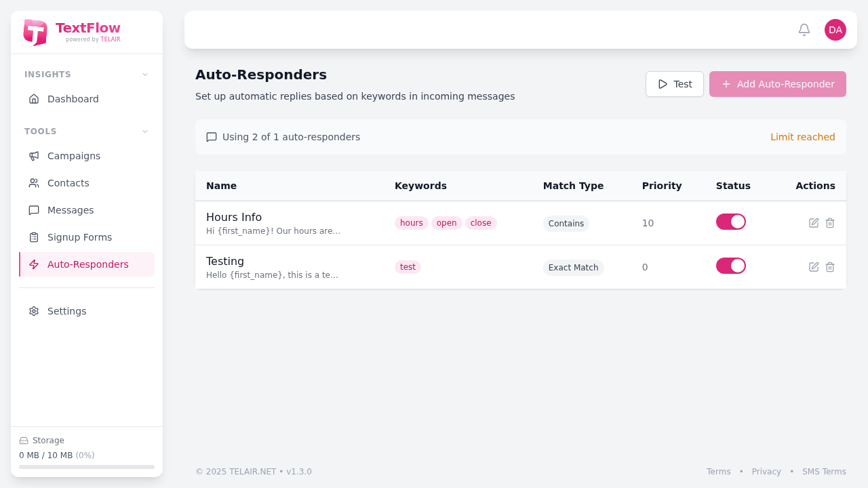Disable the Hours Info status toggle
The width and height of the screenshot is (868, 488).
click(x=730, y=222)
